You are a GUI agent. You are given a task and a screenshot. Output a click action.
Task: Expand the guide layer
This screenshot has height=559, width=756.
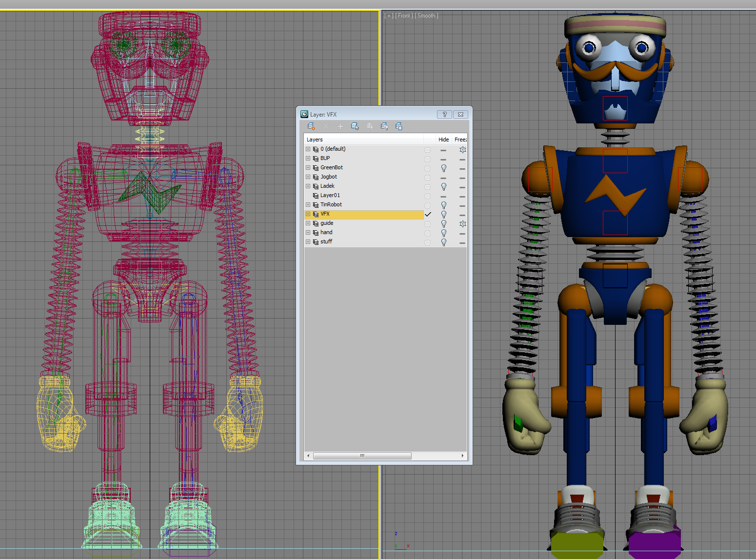click(308, 223)
